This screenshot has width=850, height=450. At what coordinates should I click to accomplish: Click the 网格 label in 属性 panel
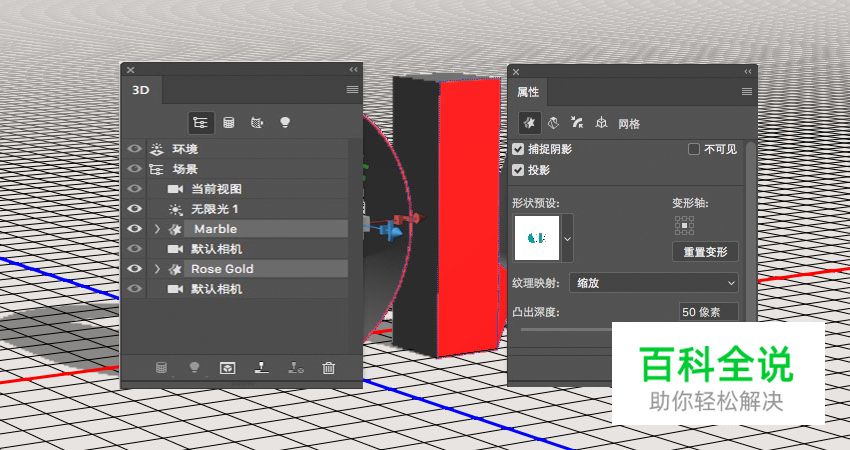629,124
